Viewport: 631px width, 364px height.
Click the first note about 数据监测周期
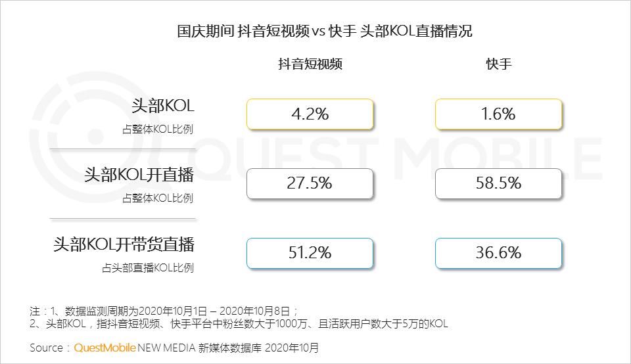tap(164, 311)
